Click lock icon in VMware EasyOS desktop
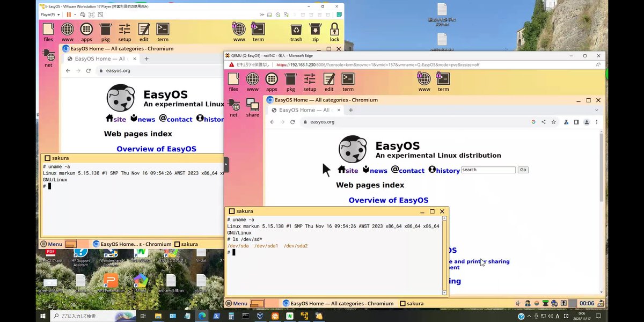Screen dimensions: 644x322 [334, 32]
